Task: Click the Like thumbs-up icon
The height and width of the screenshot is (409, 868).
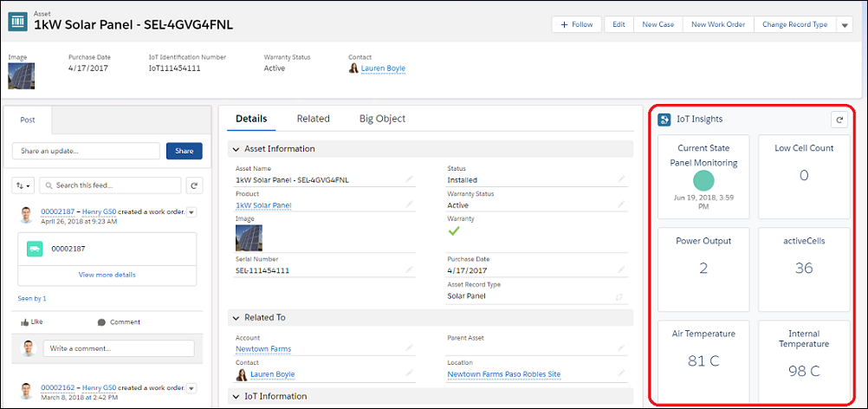Action: pos(25,321)
